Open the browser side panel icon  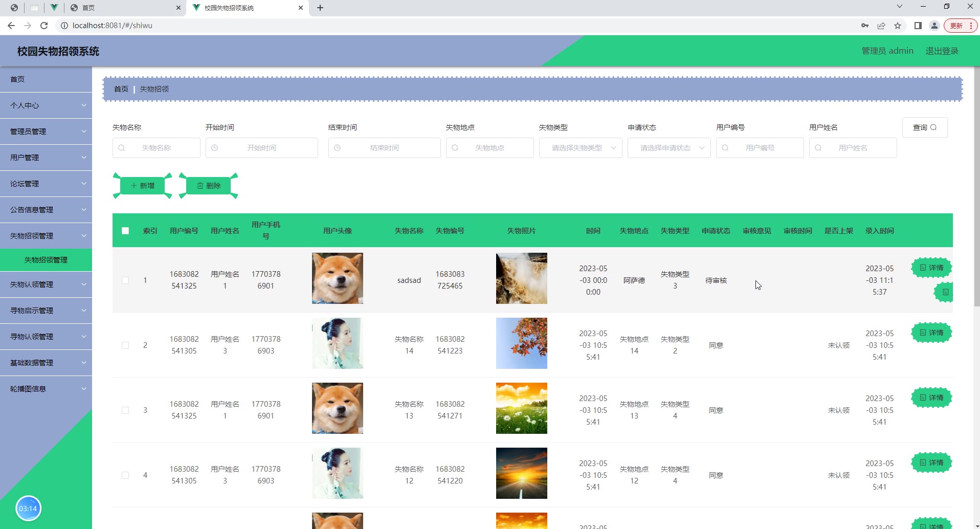918,26
